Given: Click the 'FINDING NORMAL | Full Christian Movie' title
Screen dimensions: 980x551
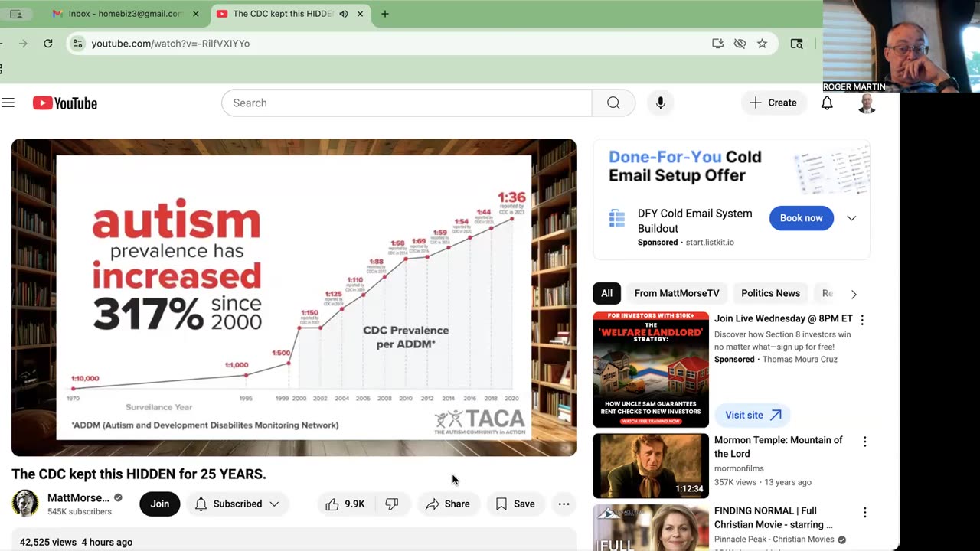Looking at the screenshot, I should (x=773, y=517).
